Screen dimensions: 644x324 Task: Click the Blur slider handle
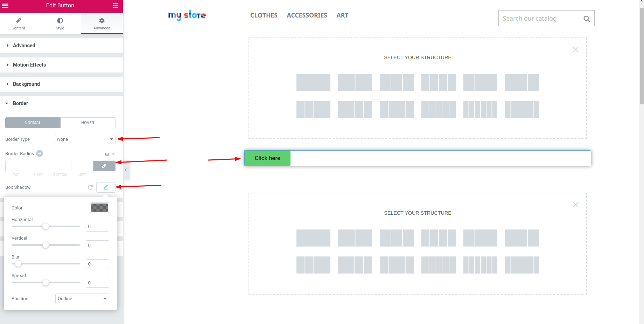tap(18, 264)
